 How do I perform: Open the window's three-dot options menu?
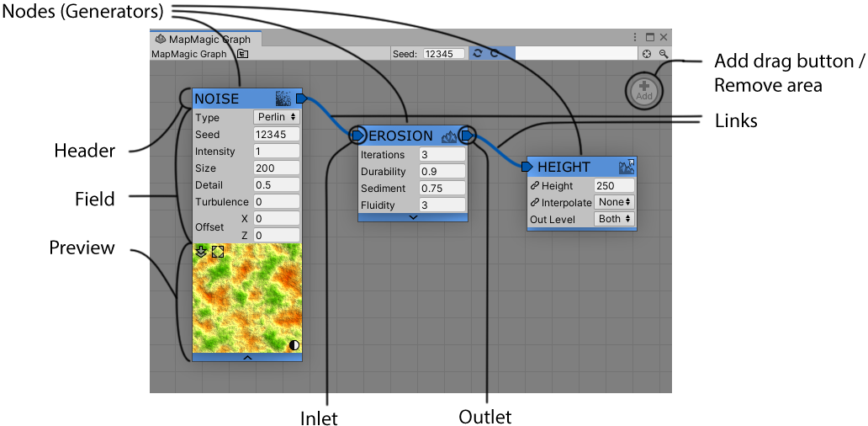coord(636,38)
